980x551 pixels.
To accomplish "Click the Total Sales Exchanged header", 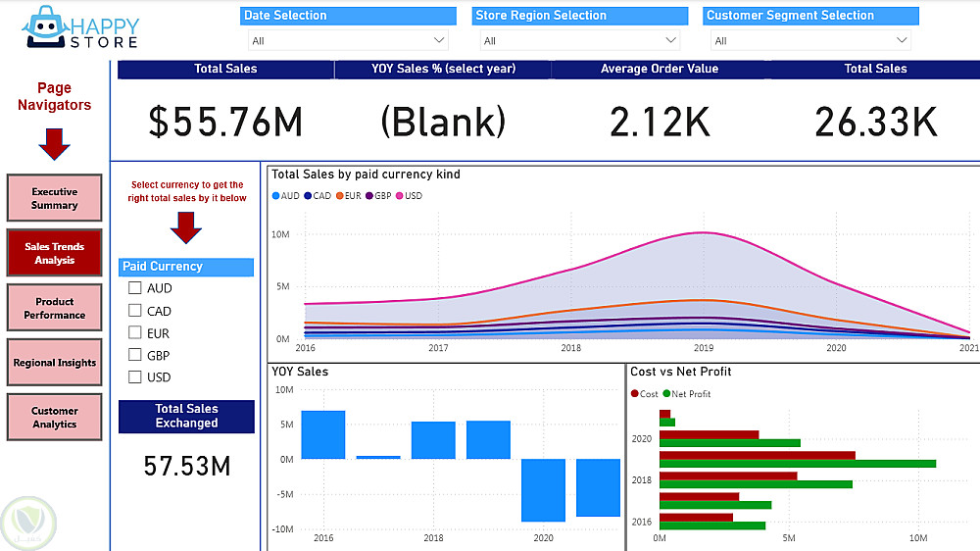I will point(186,416).
